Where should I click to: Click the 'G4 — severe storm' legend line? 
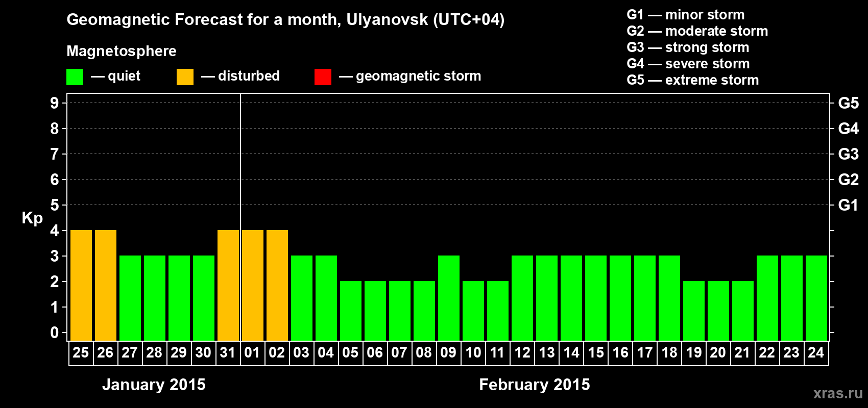(x=688, y=64)
